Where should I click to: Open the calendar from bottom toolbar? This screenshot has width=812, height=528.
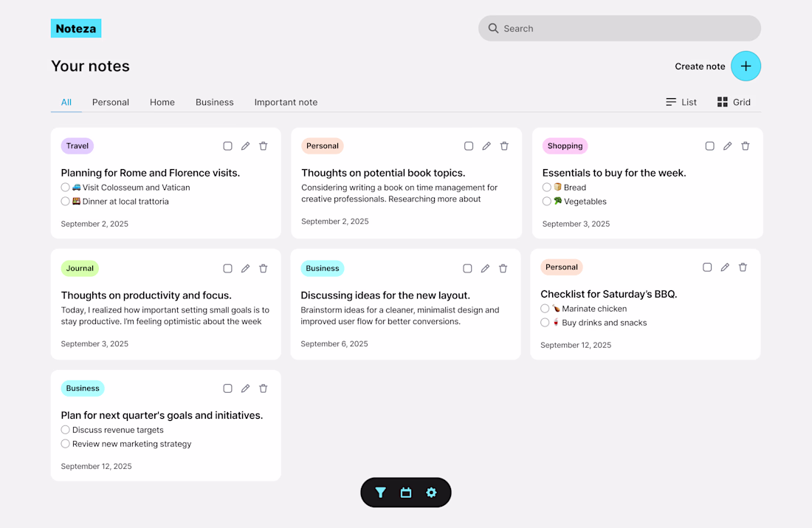click(x=406, y=493)
